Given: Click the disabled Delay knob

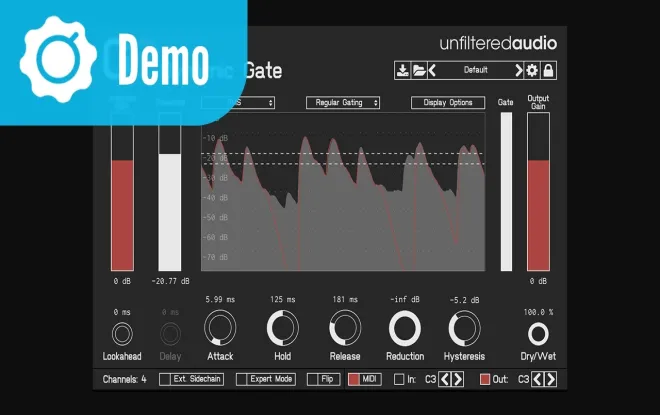Looking at the screenshot, I should click(x=170, y=334).
